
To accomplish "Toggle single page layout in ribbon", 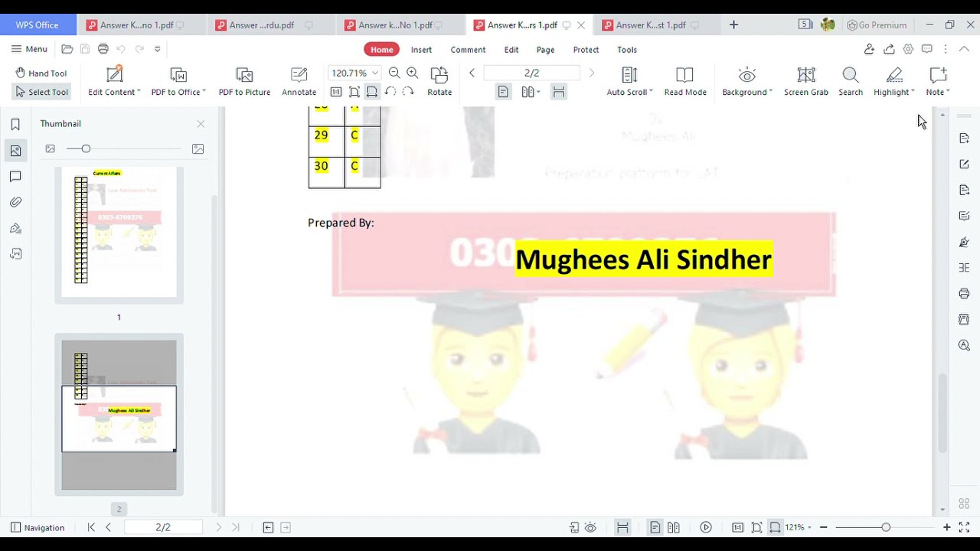I will 503,92.
